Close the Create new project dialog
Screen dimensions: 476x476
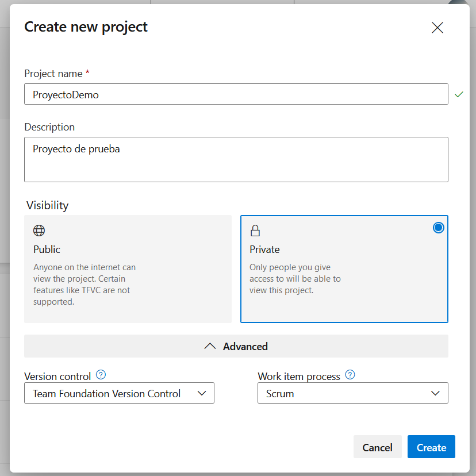(437, 28)
